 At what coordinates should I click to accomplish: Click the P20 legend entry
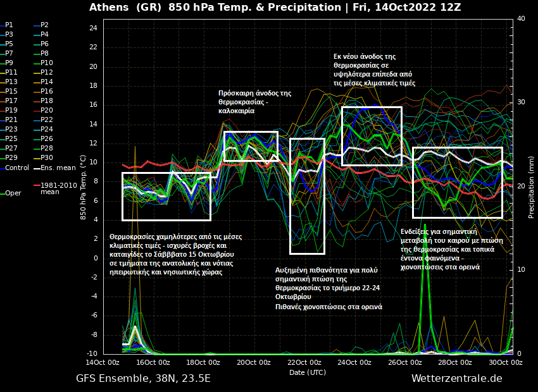coord(43,111)
